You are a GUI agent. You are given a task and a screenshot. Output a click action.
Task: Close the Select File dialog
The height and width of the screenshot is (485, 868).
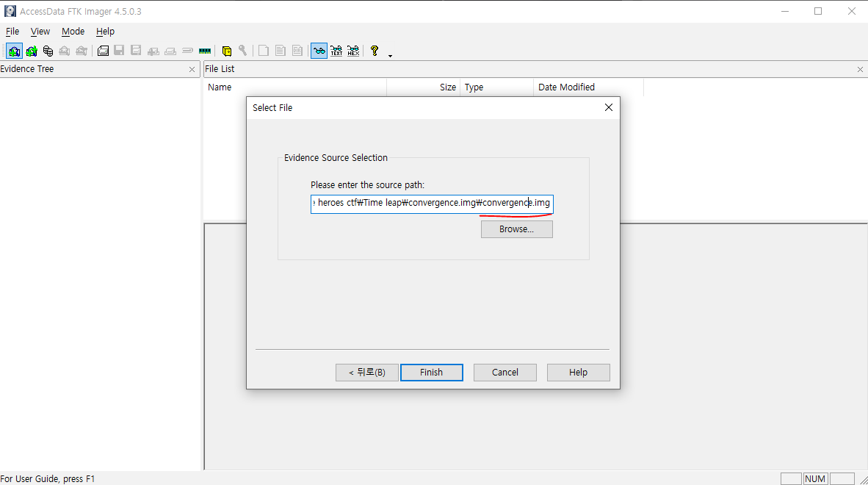pos(608,107)
